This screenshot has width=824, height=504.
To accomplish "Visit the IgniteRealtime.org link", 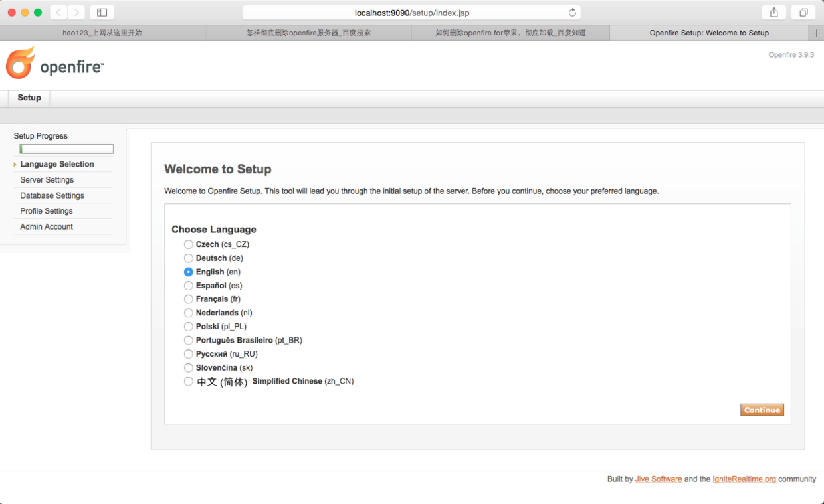I will click(x=744, y=479).
